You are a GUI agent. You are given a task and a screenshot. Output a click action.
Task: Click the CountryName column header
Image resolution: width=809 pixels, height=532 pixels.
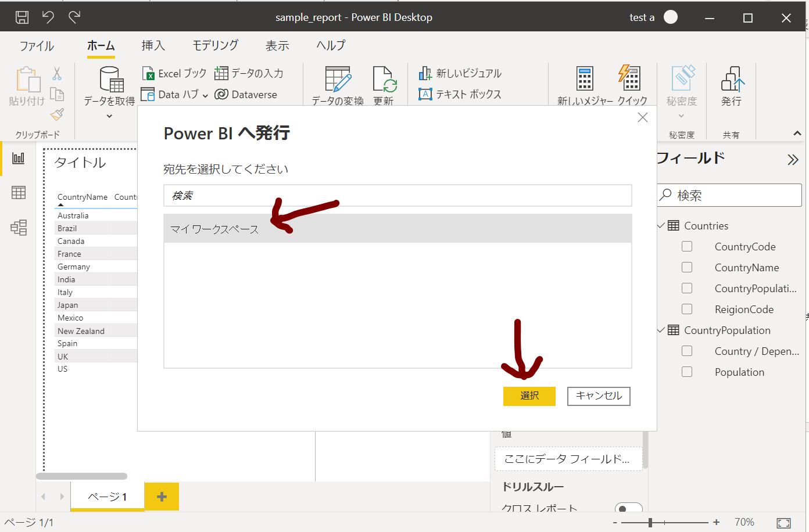coord(83,197)
